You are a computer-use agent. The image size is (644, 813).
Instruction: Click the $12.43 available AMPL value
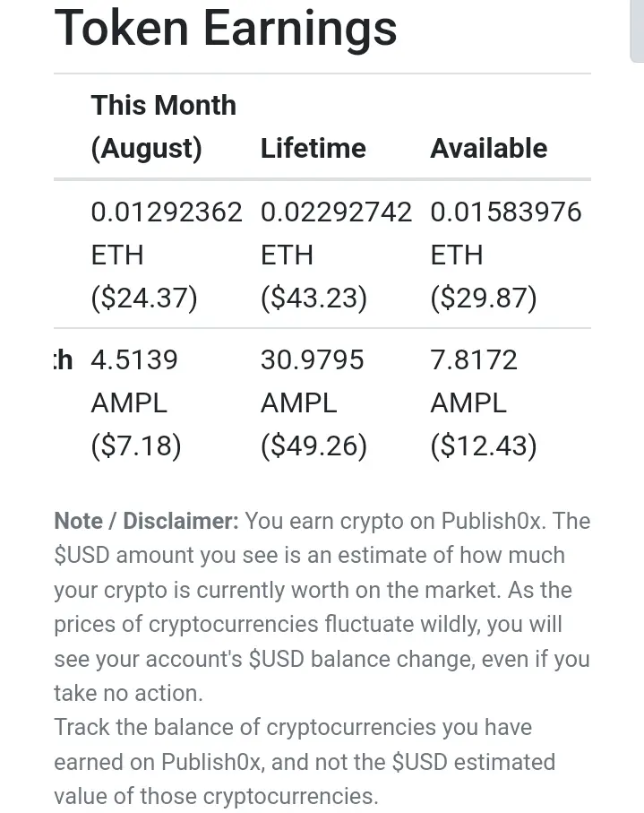(x=484, y=445)
